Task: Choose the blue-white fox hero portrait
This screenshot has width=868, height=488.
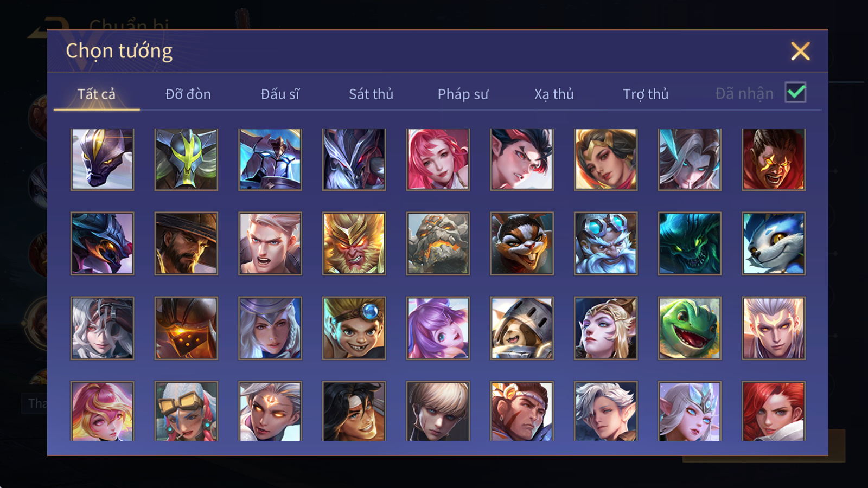Action: pos(774,243)
